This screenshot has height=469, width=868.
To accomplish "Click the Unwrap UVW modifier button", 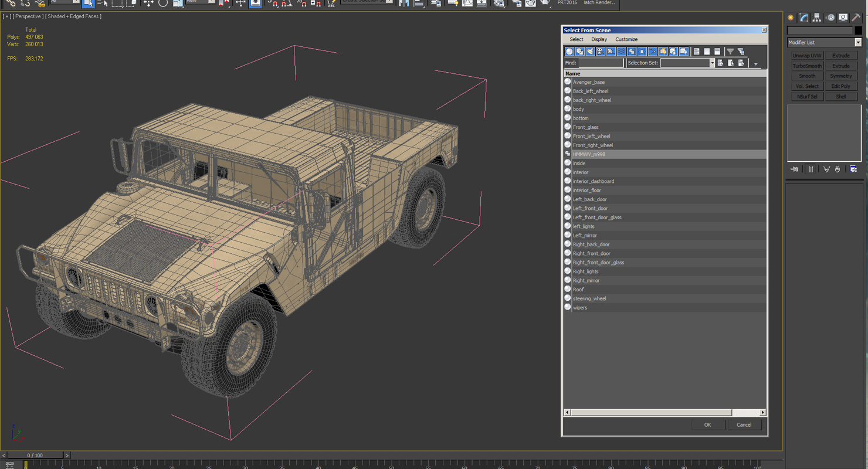I will (x=807, y=56).
